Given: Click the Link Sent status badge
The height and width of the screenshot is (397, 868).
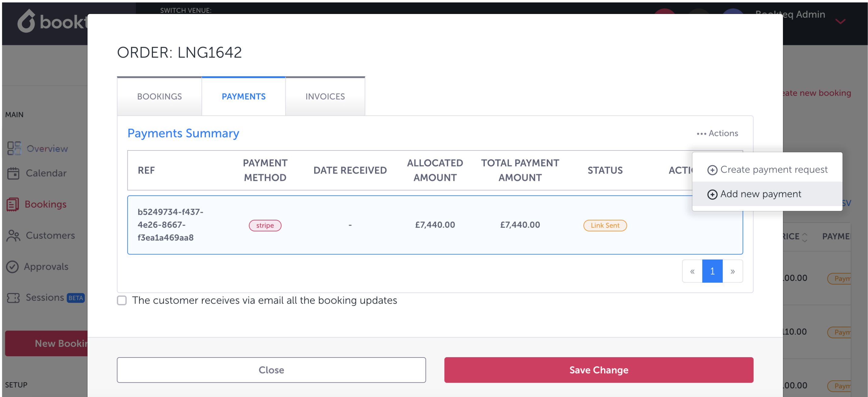Looking at the screenshot, I should pyautogui.click(x=604, y=226).
